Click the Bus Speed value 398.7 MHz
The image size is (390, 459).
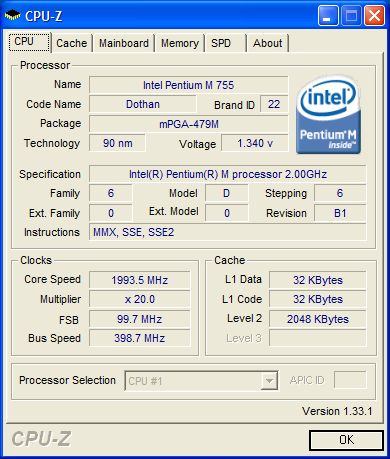[140, 338]
